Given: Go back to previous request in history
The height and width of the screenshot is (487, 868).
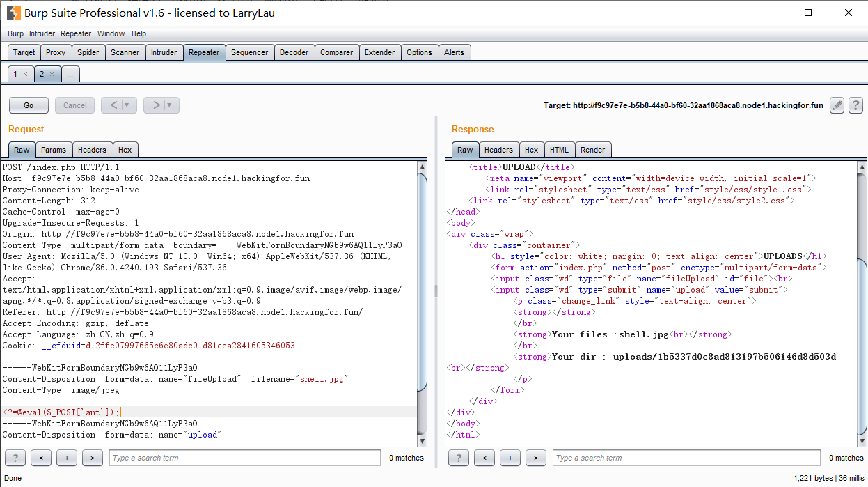Looking at the screenshot, I should tap(114, 105).
